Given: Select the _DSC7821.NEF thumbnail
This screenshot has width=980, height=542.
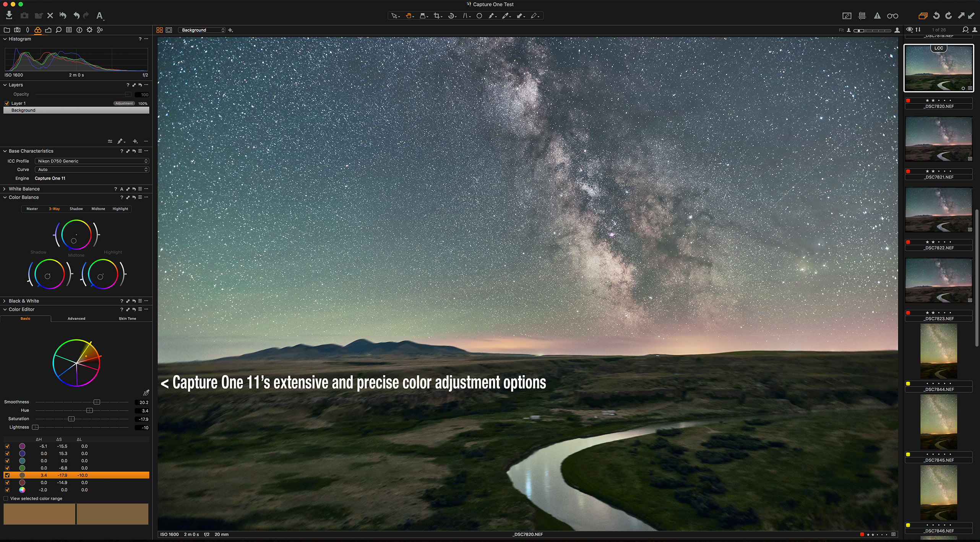Looking at the screenshot, I should click(938, 139).
